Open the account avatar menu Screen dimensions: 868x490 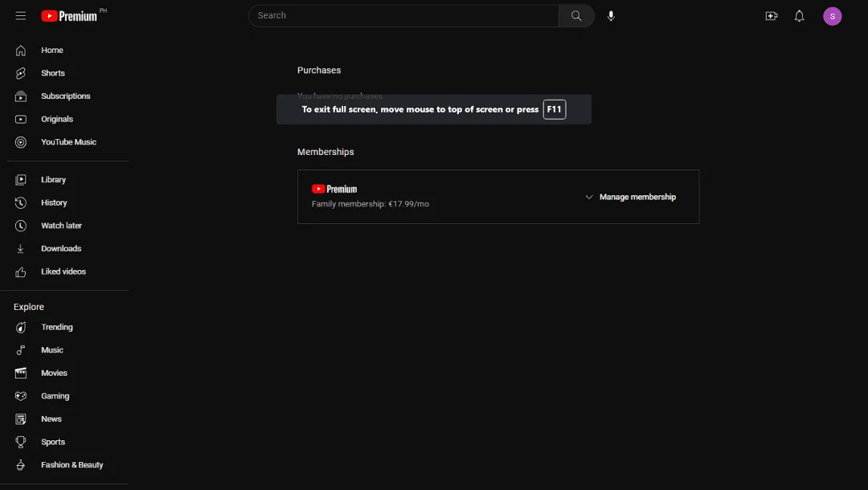click(x=832, y=16)
